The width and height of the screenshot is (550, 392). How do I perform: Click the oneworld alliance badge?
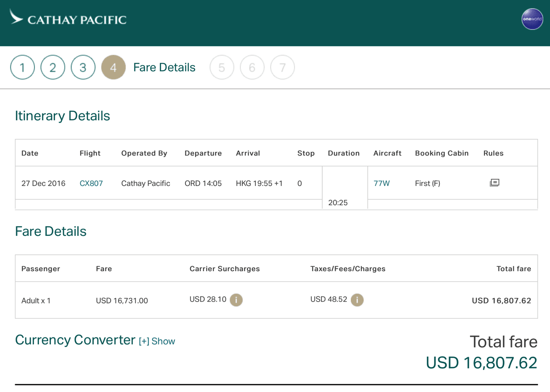coord(532,19)
